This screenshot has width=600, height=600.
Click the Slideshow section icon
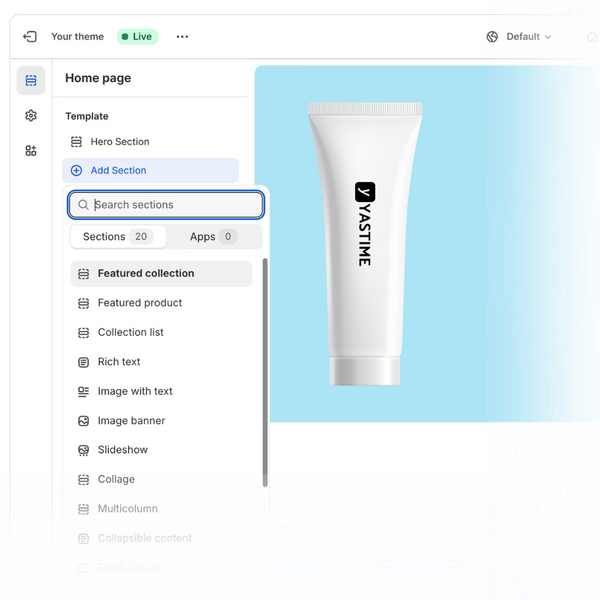[x=84, y=450]
